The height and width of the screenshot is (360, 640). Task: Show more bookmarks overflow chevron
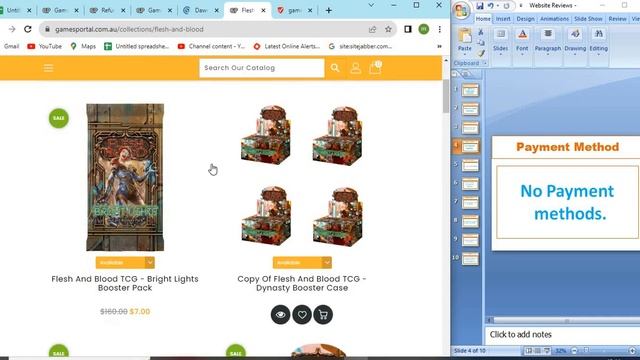439,47
